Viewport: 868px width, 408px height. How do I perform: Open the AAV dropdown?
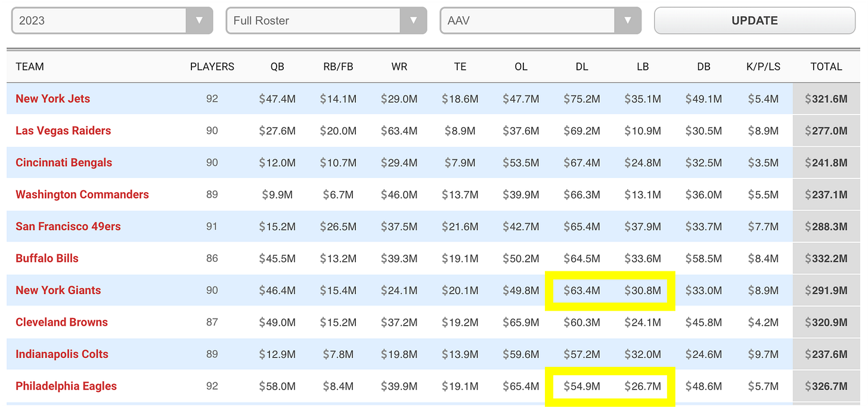[540, 20]
